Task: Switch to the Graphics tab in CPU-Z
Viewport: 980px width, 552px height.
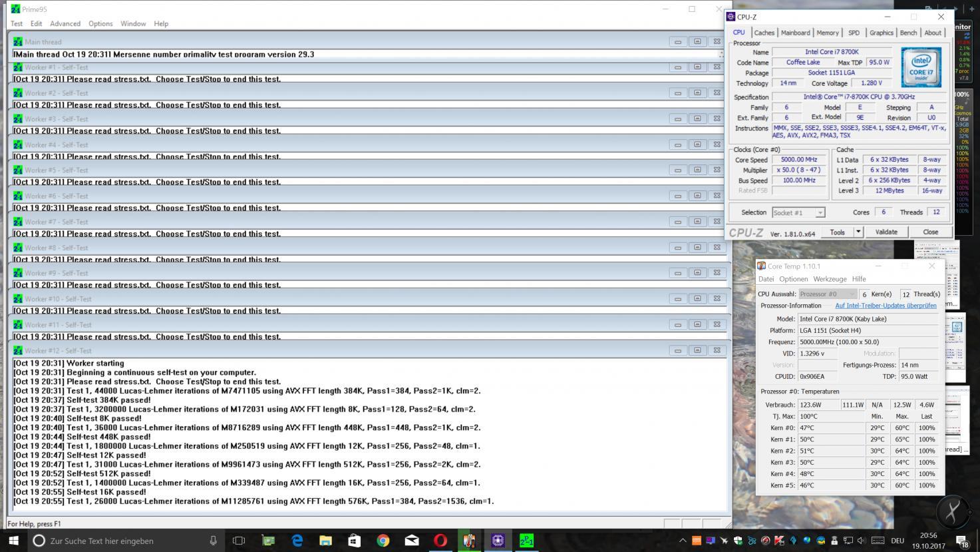Action: [881, 33]
